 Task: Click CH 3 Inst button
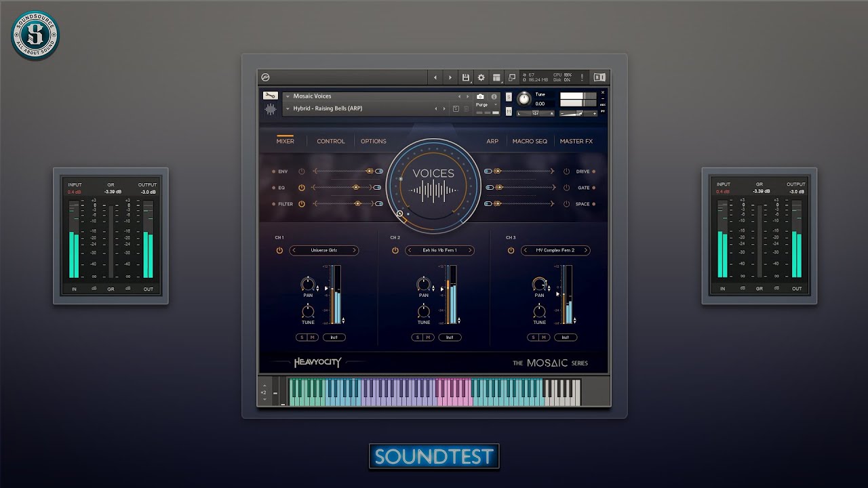click(x=565, y=337)
